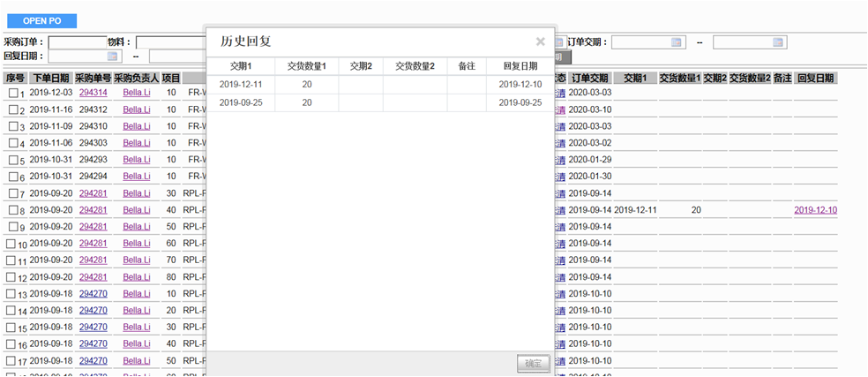Click order number 294294 in row 6
This screenshot has width=868, height=377.
[93, 177]
